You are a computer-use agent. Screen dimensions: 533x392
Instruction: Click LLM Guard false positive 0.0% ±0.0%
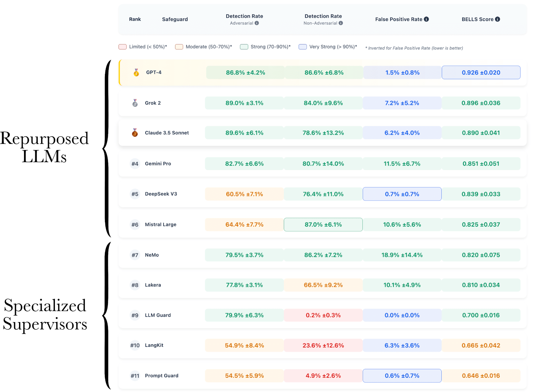coord(402,315)
